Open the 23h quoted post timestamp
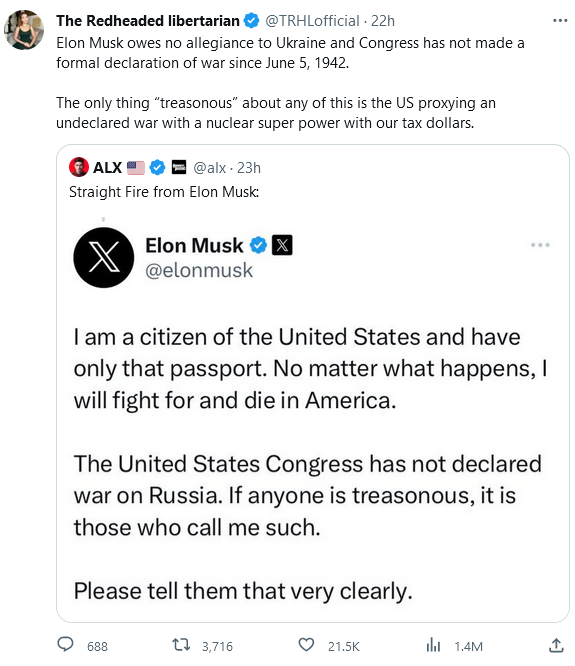 tap(249, 168)
